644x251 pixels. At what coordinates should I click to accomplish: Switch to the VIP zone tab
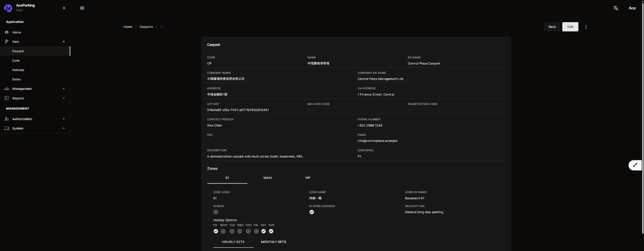coord(308,178)
